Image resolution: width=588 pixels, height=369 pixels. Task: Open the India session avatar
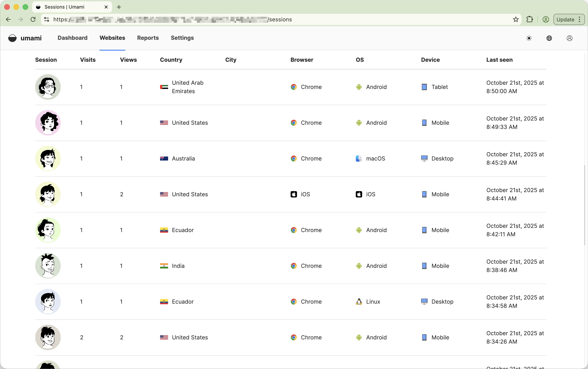(48, 266)
